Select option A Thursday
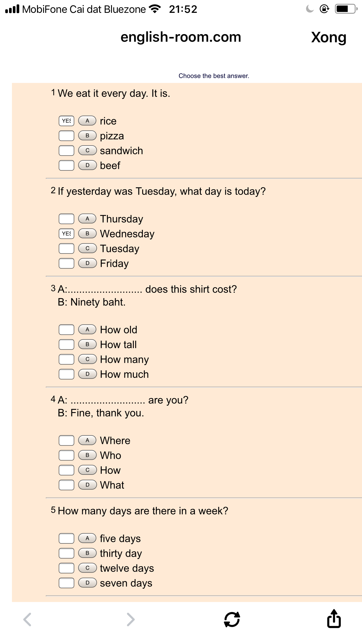The height and width of the screenshot is (644, 362). click(x=87, y=219)
